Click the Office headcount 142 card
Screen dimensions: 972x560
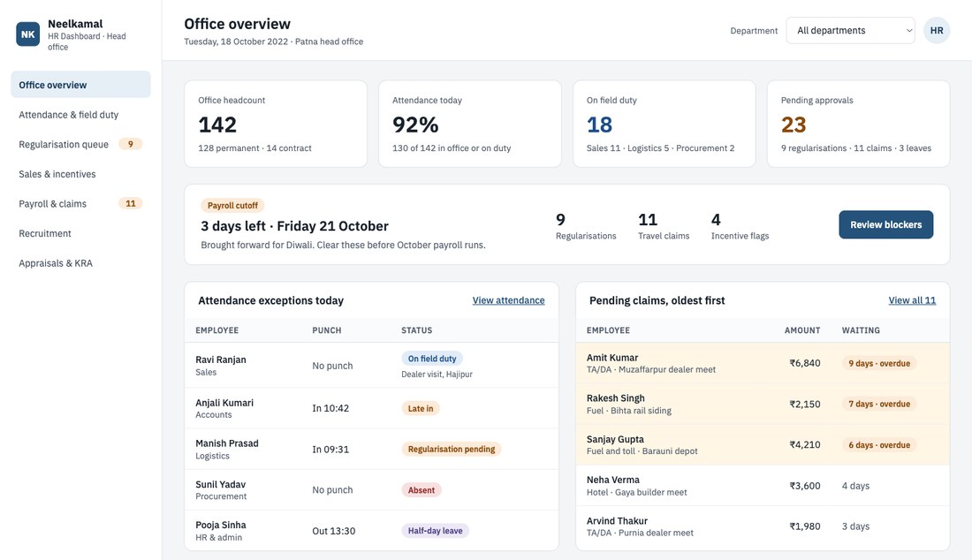coord(275,124)
